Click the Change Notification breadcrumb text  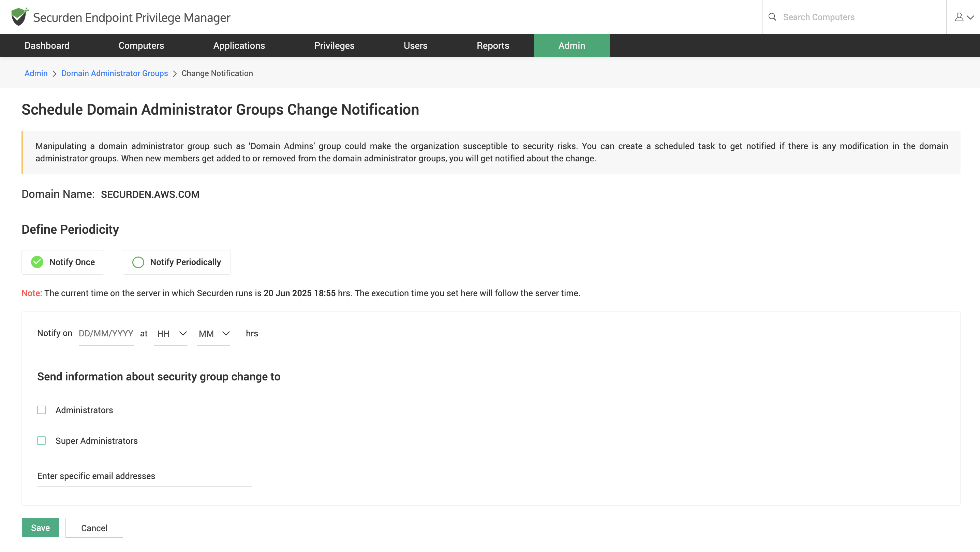[217, 73]
